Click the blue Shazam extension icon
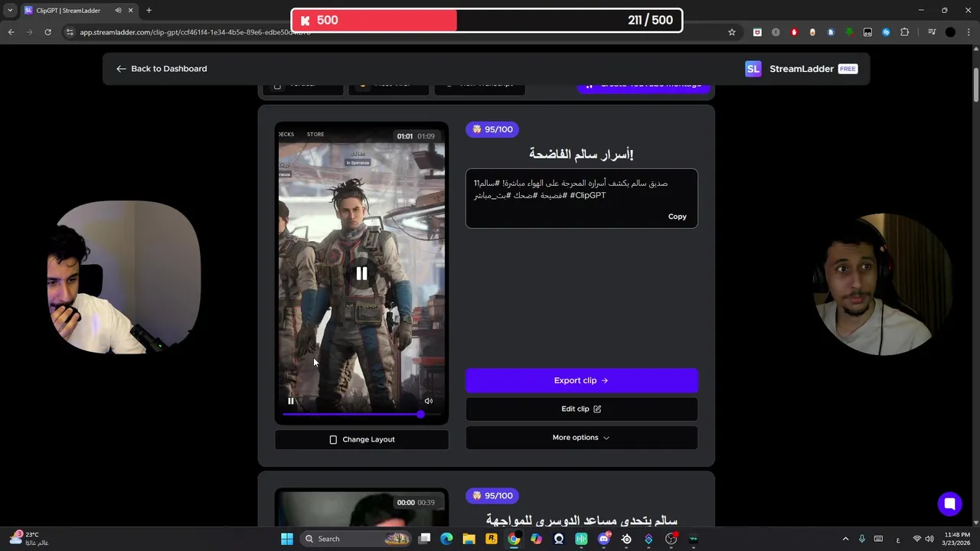980x551 pixels. tap(886, 32)
